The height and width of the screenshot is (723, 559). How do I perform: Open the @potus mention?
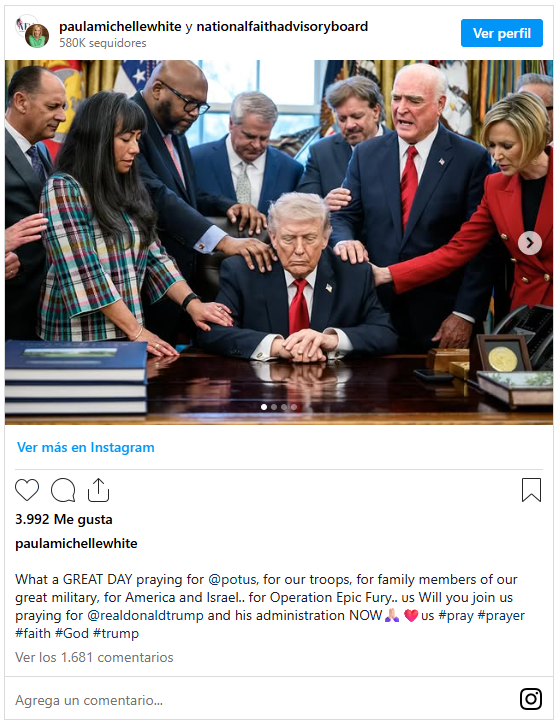pos(233,580)
